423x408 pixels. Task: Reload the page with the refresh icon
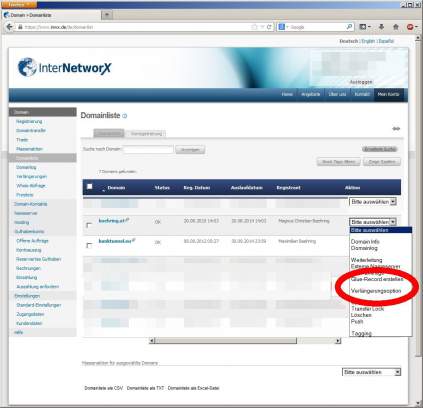pyautogui.click(x=269, y=27)
